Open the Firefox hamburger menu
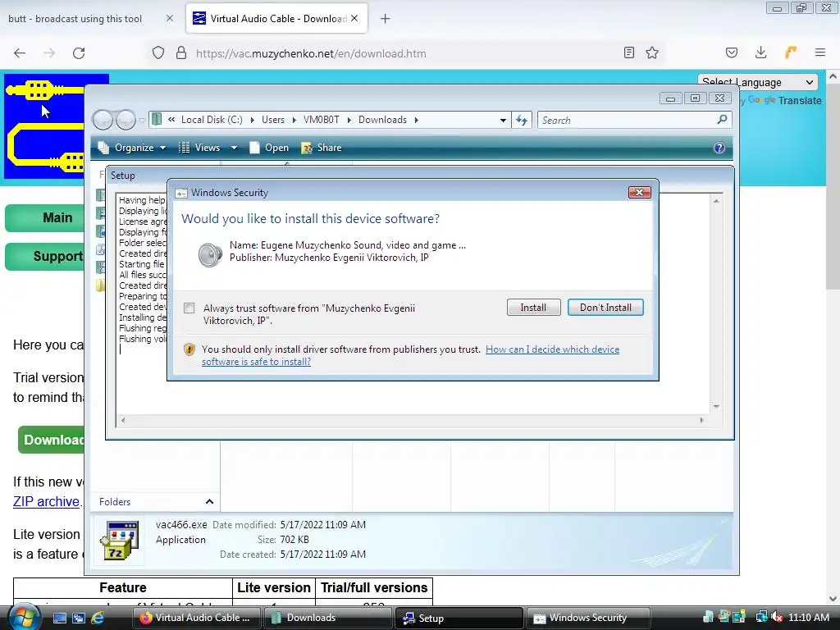The width and height of the screenshot is (840, 630). [820, 52]
